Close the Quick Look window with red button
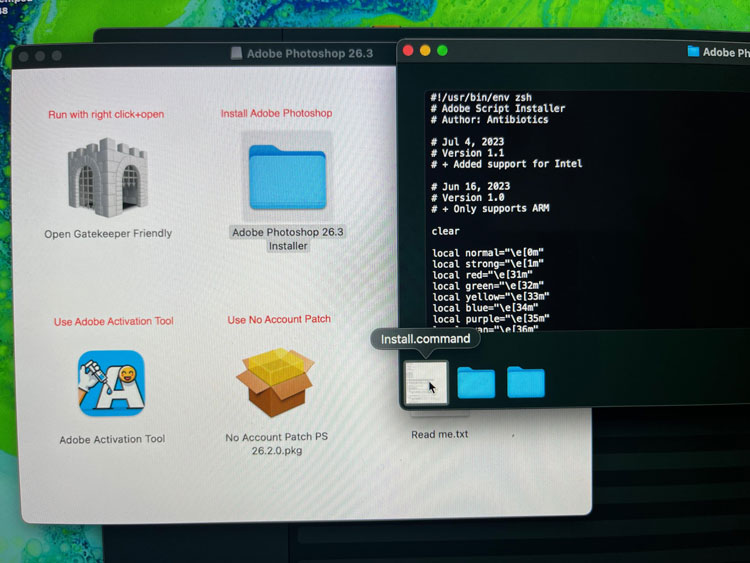The height and width of the screenshot is (563, 750). click(408, 50)
